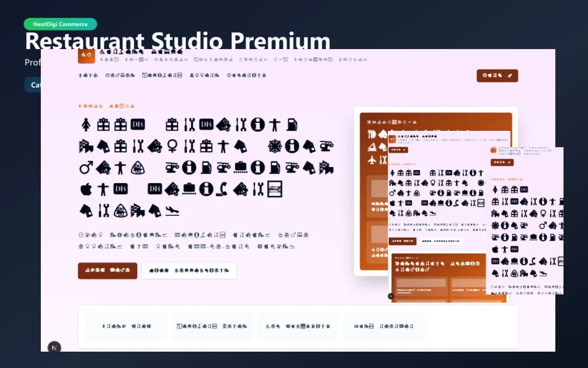Click the white outlined hero button in the large preview
Viewport: 588px width, 368px height.
click(x=189, y=270)
